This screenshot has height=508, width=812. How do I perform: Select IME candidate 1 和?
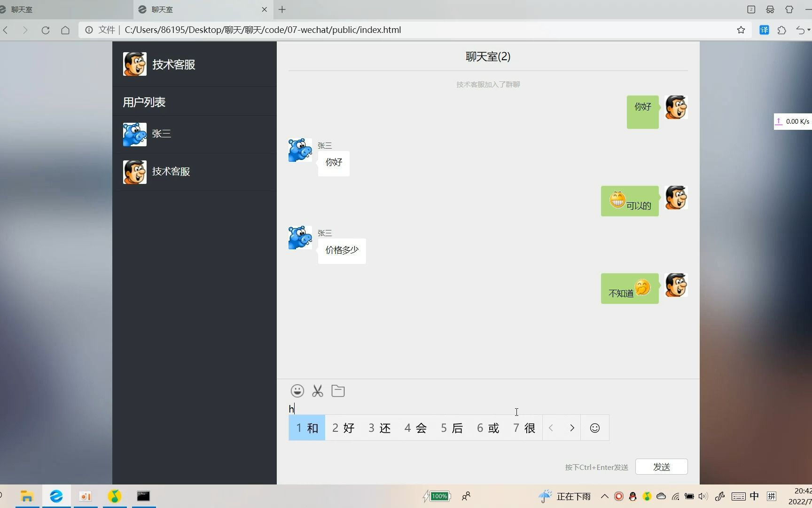[307, 428]
